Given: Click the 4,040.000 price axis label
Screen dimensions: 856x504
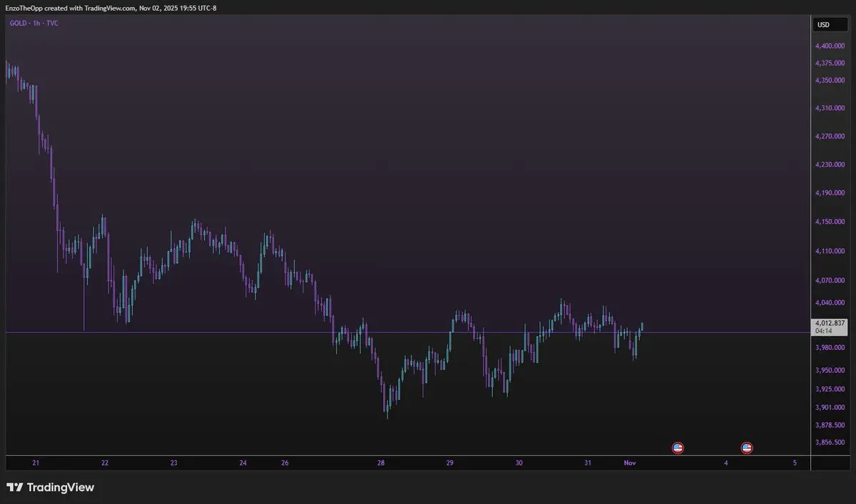Looking at the screenshot, I should (x=829, y=302).
